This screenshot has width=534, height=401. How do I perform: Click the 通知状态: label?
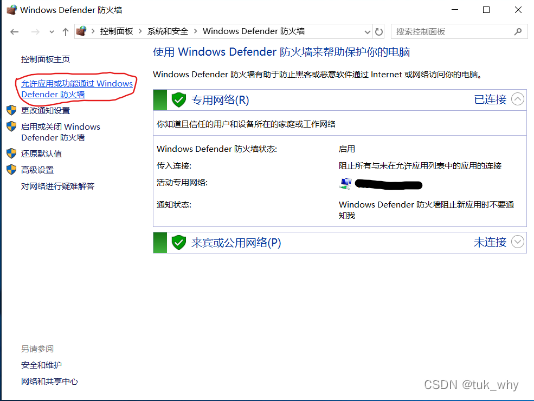174,204
